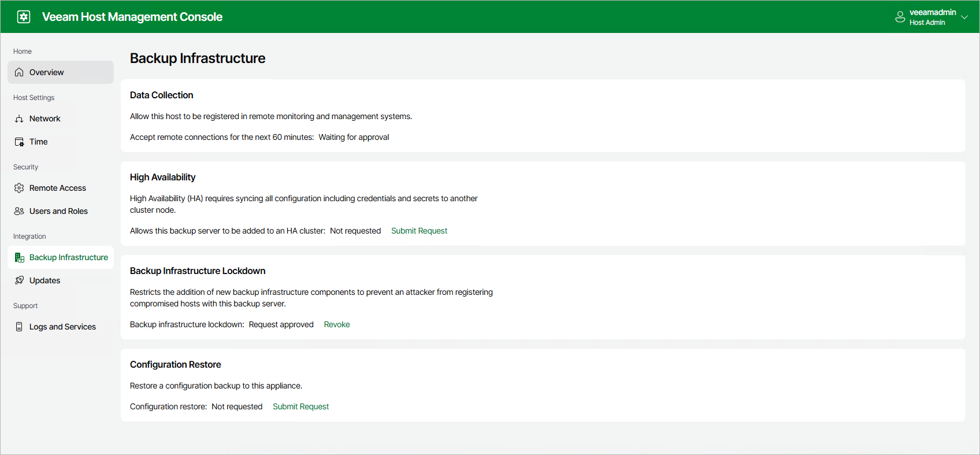Click the Allow this host to be registered description

271,116
